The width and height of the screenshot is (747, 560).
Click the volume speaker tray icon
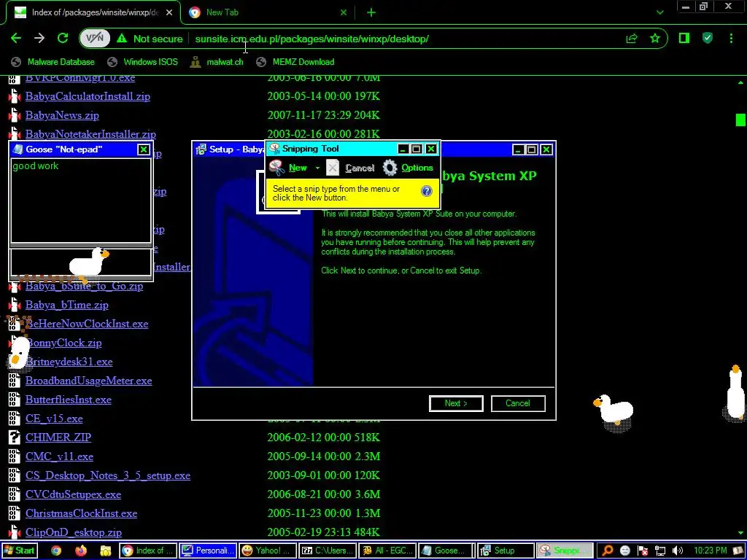click(677, 551)
